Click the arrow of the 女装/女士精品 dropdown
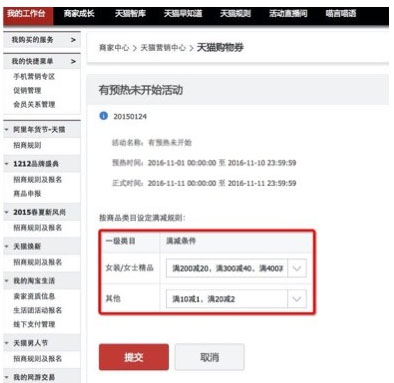394x383 pixels. 297,268
